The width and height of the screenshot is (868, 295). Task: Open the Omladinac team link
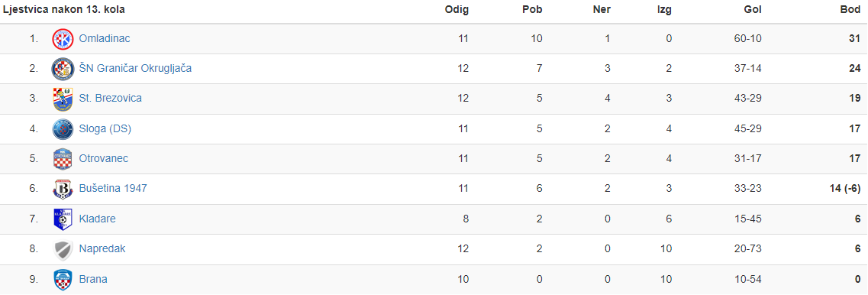[x=105, y=39]
